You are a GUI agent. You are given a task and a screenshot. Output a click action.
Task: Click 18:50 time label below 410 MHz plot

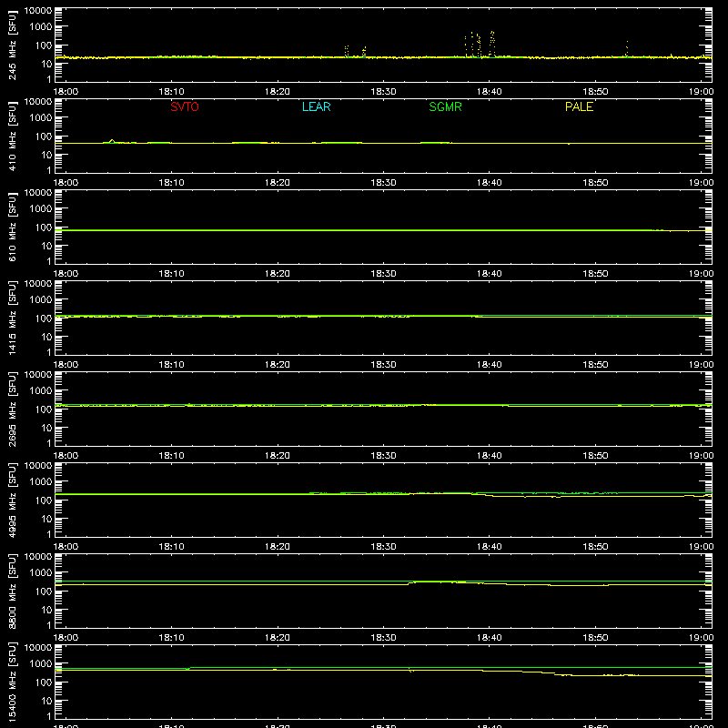tap(595, 183)
